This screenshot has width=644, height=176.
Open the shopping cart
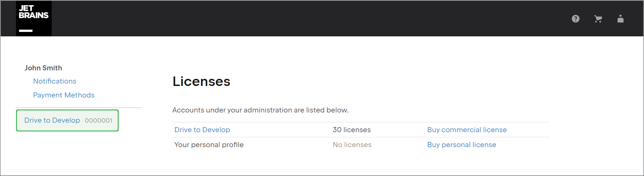[598, 19]
